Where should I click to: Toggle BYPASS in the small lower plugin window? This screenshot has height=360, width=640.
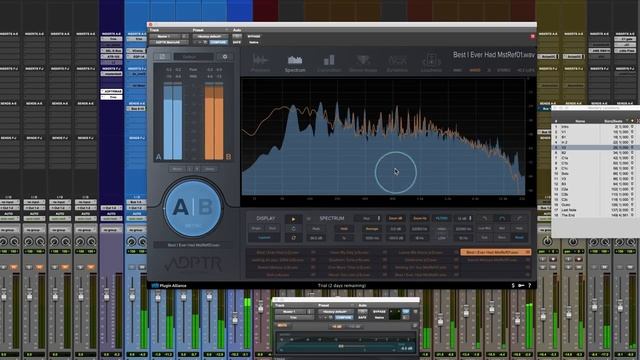[379, 312]
